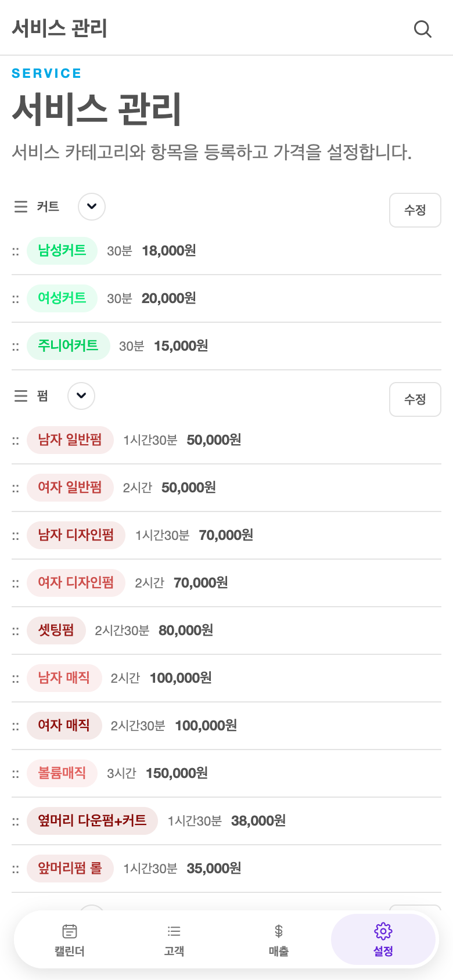Grab the drag handle next to 남성커트
This screenshot has height=980, width=453.
16,251
